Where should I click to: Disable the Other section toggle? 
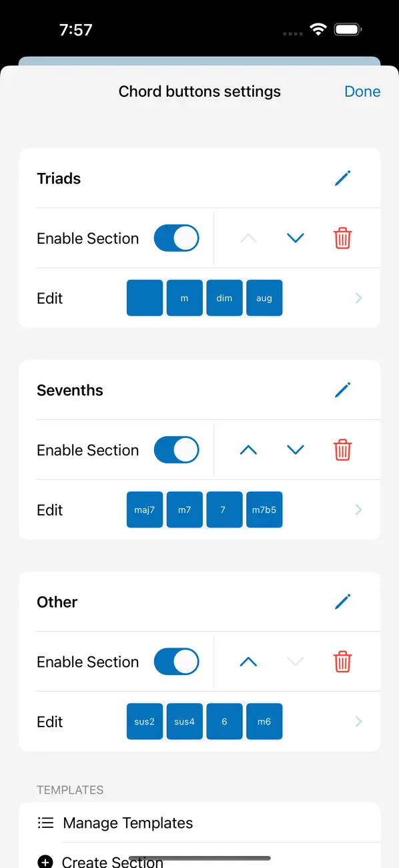click(176, 662)
